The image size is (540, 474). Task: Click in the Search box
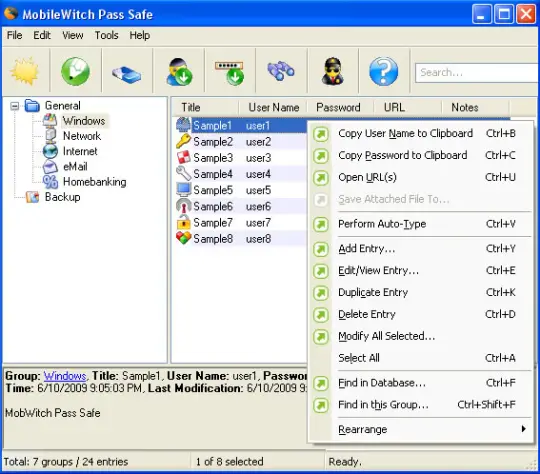477,72
